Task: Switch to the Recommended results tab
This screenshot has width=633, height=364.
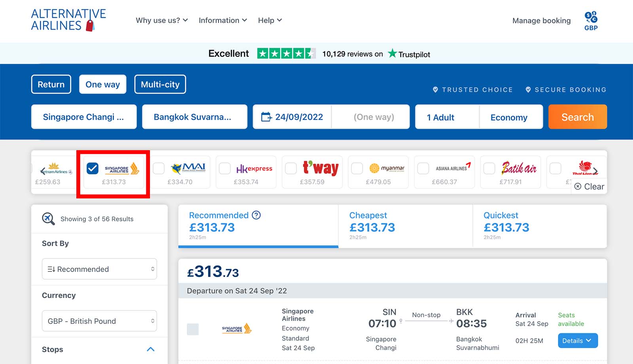Action: 258,226
